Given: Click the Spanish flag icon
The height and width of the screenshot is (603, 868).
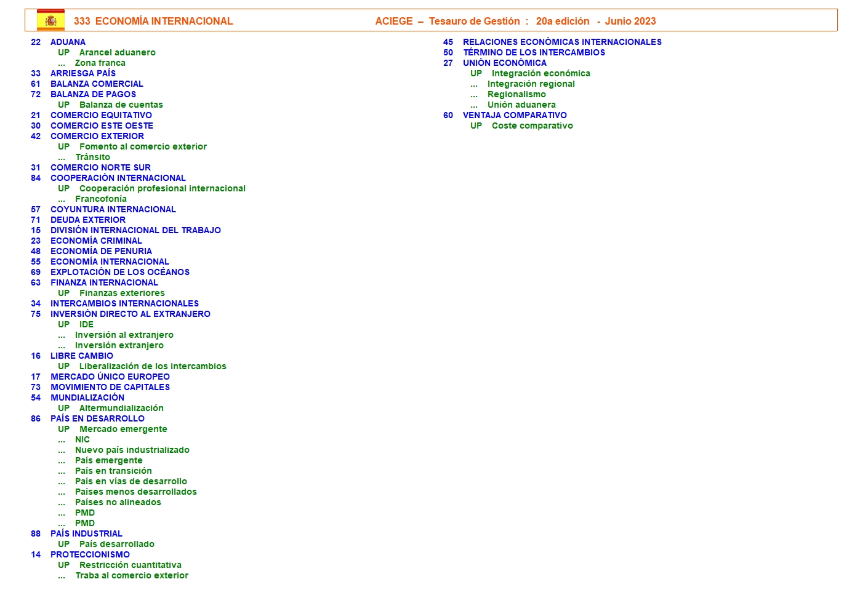Looking at the screenshot, I should coord(50,20).
